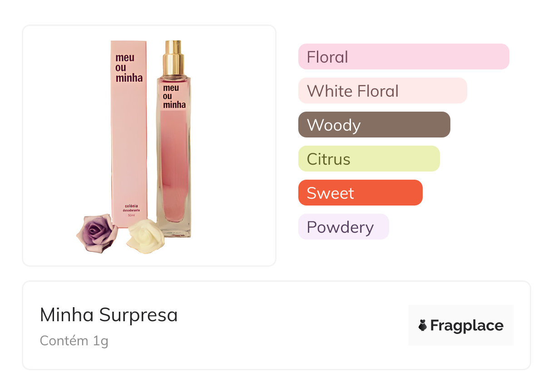553x392 pixels.
Task: Click the meu ou minha label on bottle
Action: pyautogui.click(x=174, y=96)
